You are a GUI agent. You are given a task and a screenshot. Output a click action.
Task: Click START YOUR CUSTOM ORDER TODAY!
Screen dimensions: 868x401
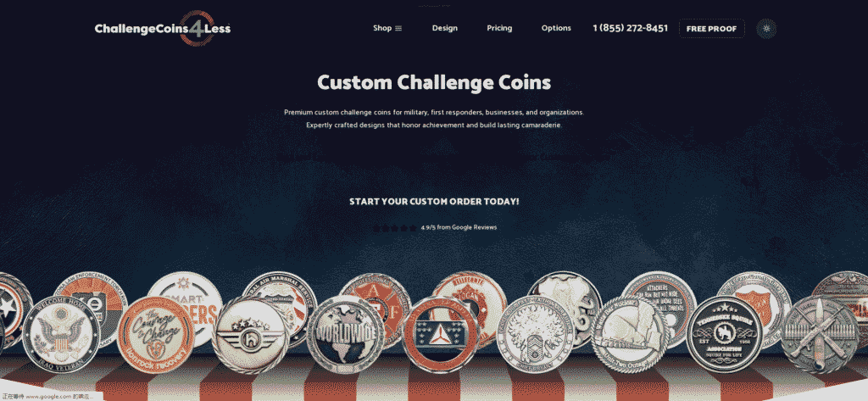[434, 202]
